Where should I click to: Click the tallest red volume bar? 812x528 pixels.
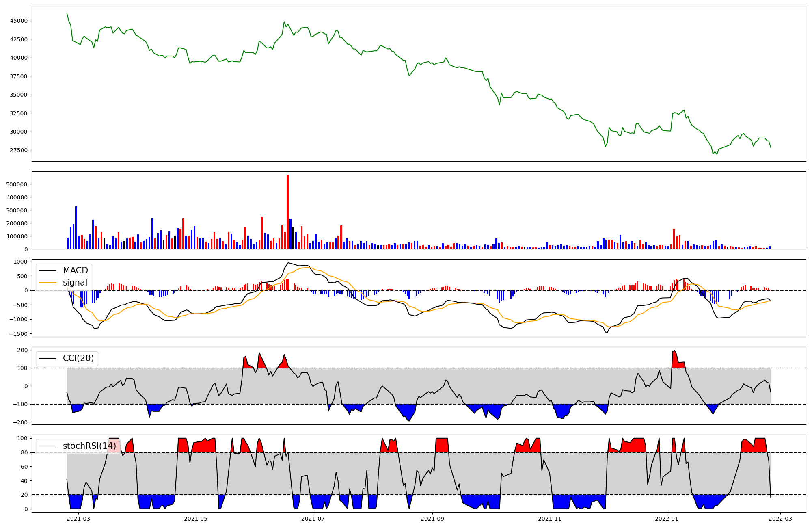coord(287,211)
